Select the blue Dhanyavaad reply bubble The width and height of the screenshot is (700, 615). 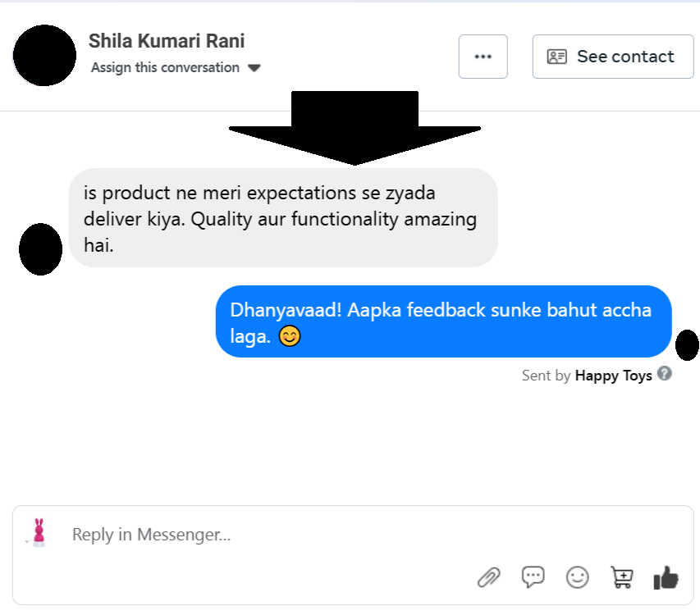(443, 321)
